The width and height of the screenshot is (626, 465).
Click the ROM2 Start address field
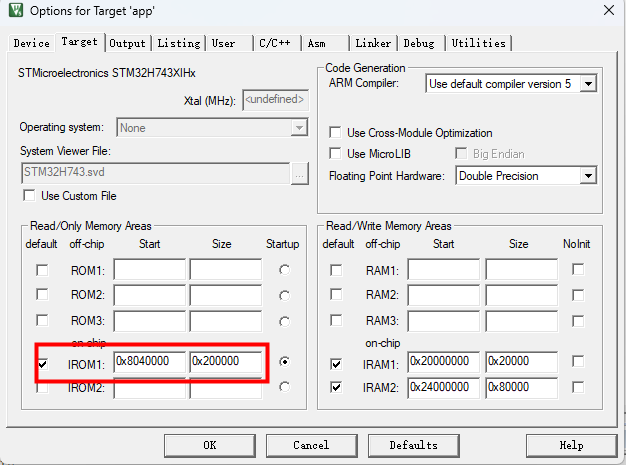[149, 295]
